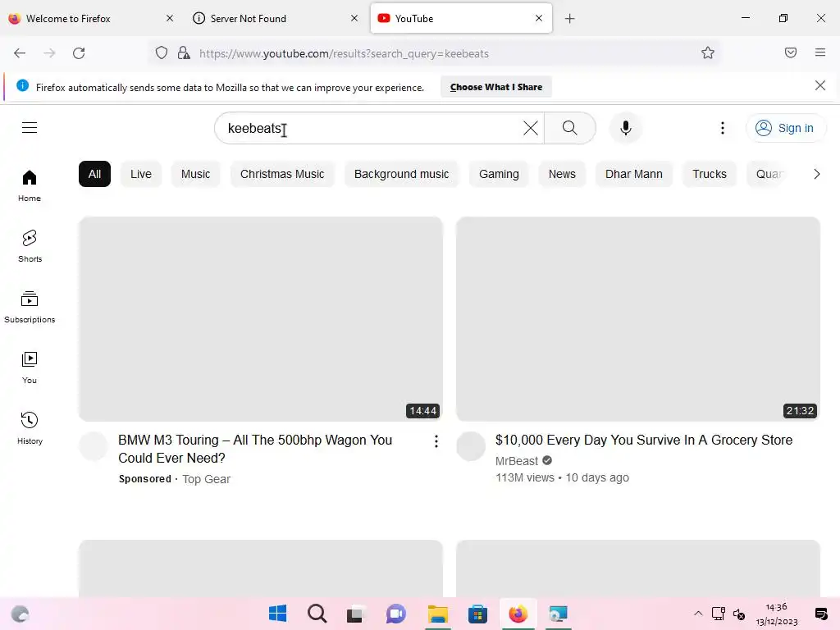
Task: Select the Trucks filter chip
Action: (x=710, y=174)
